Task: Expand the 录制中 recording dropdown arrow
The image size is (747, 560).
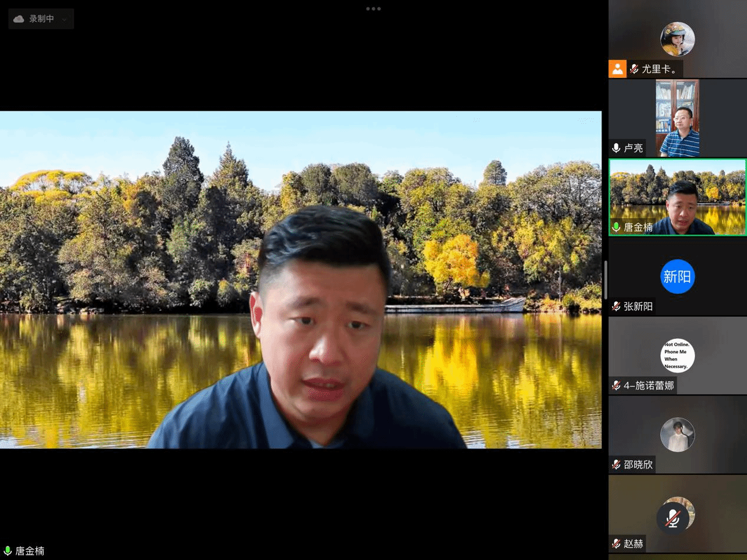Action: 64,19
